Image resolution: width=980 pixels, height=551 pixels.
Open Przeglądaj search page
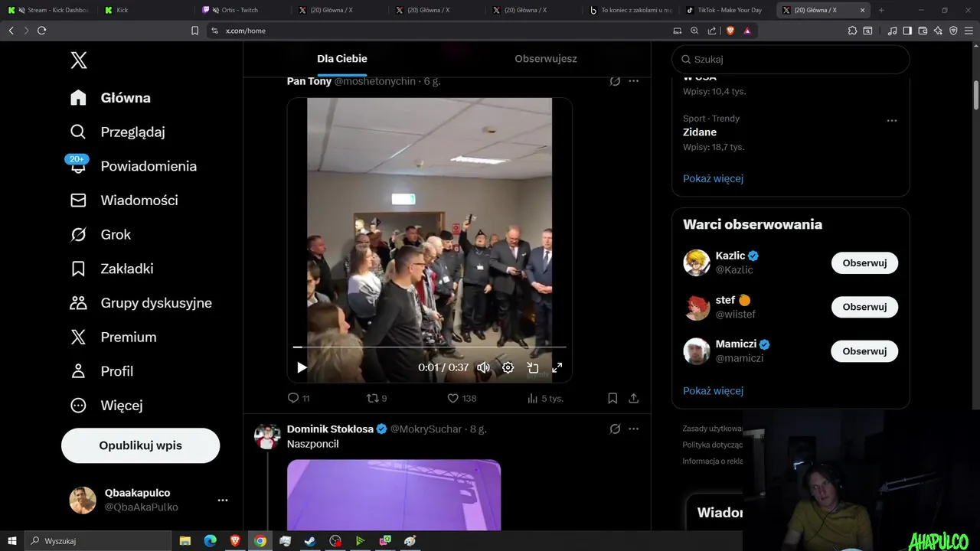point(117,132)
